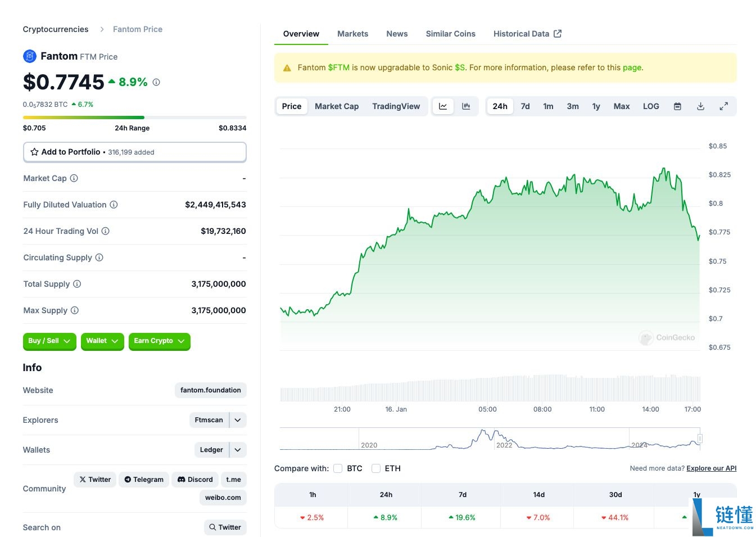
Task: Switch to candlestick chart icon
Action: coord(466,106)
